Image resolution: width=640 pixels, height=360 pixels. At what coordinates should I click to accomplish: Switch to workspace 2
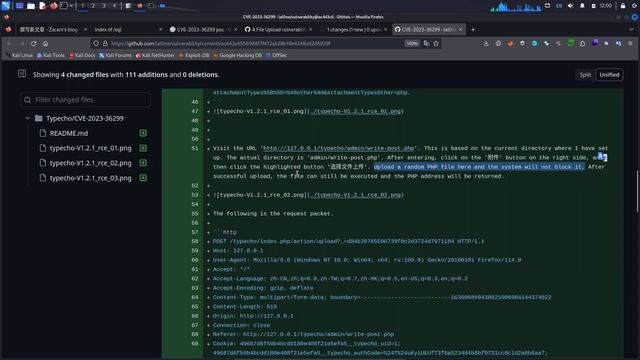(x=93, y=6)
